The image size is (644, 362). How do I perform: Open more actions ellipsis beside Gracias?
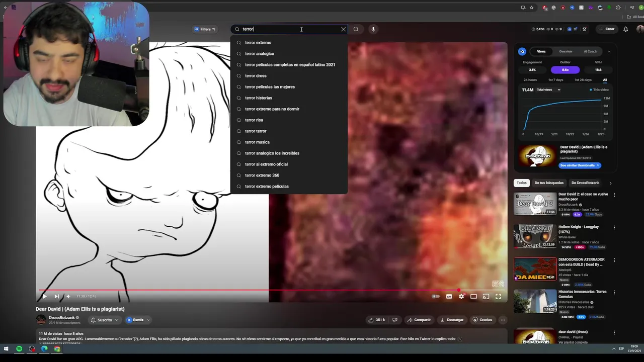point(503,320)
